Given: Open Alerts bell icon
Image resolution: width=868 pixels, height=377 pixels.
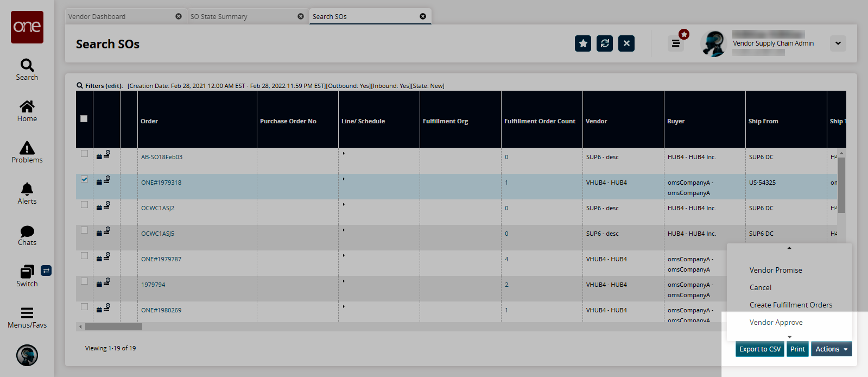Looking at the screenshot, I should 27,189.
